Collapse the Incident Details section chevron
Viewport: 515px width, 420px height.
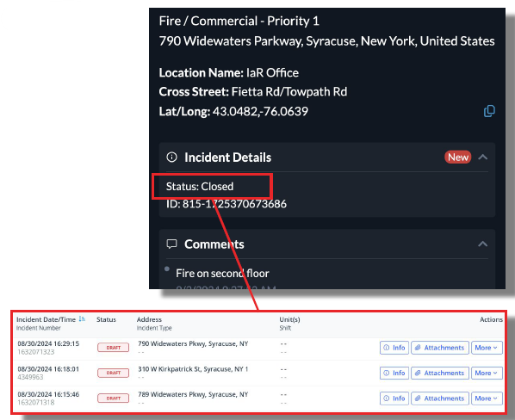[482, 157]
